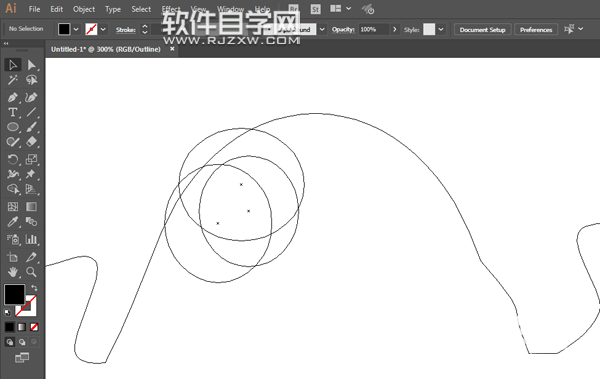Expand the Style dropdown arrow
This screenshot has height=379, width=600.
(x=441, y=29)
